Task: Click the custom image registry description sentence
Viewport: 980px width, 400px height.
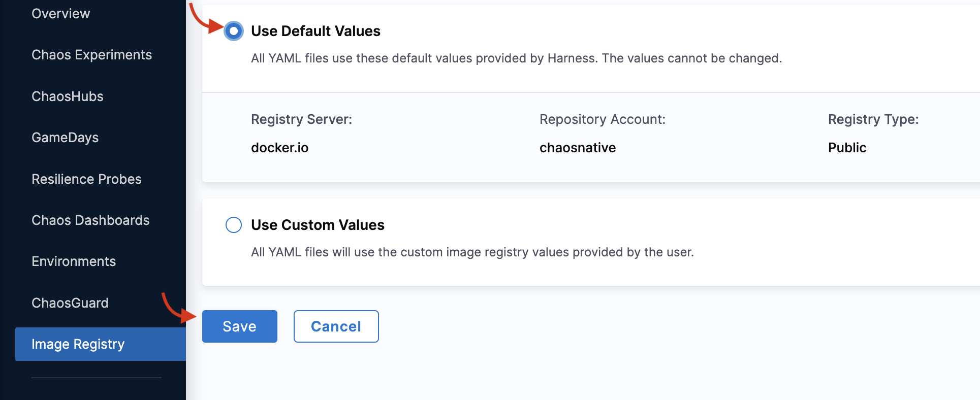Action: pos(472,252)
